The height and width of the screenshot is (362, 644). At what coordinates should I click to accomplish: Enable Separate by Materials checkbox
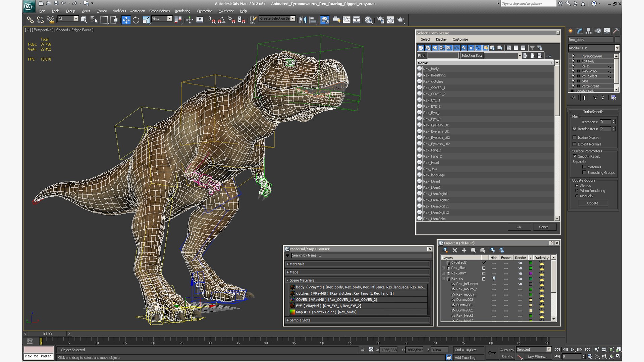tap(584, 167)
